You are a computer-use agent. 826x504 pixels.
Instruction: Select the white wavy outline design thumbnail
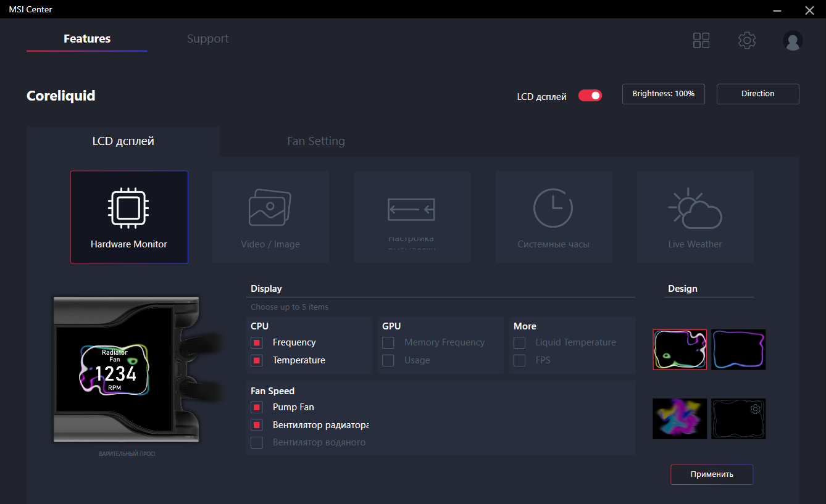pos(680,350)
